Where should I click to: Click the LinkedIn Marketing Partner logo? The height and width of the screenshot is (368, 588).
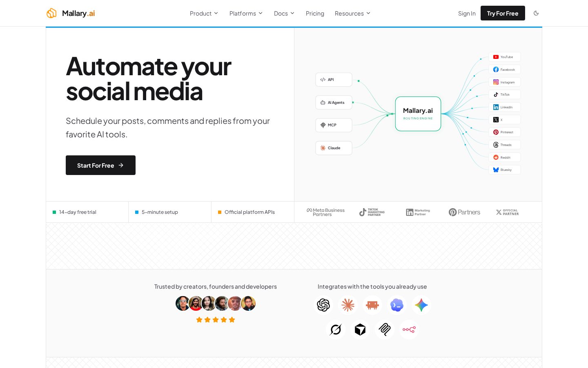pos(418,212)
